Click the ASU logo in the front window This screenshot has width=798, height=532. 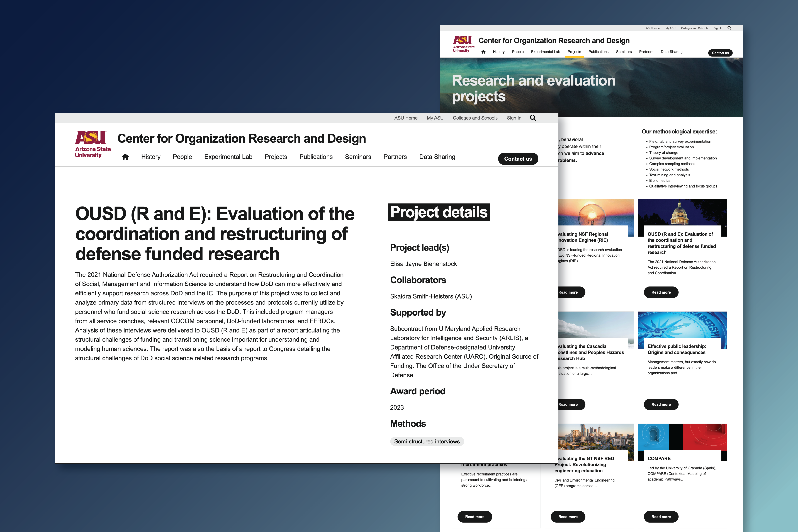93,144
